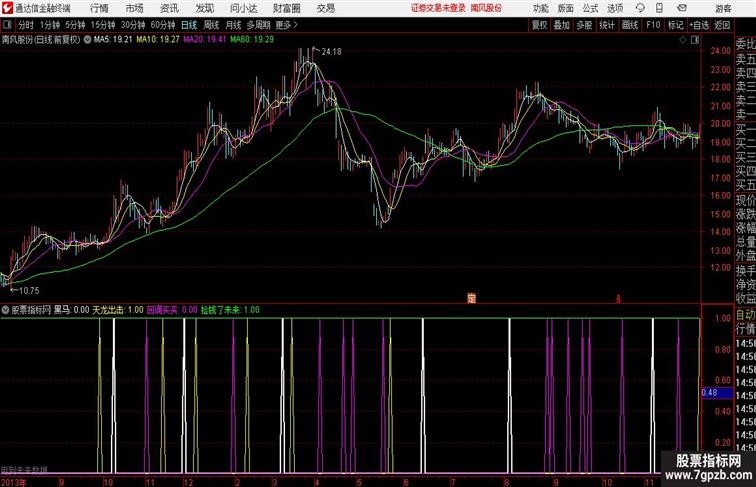The width and height of the screenshot is (756, 487).
Task: Open the 行情 menu
Action: [x=99, y=8]
